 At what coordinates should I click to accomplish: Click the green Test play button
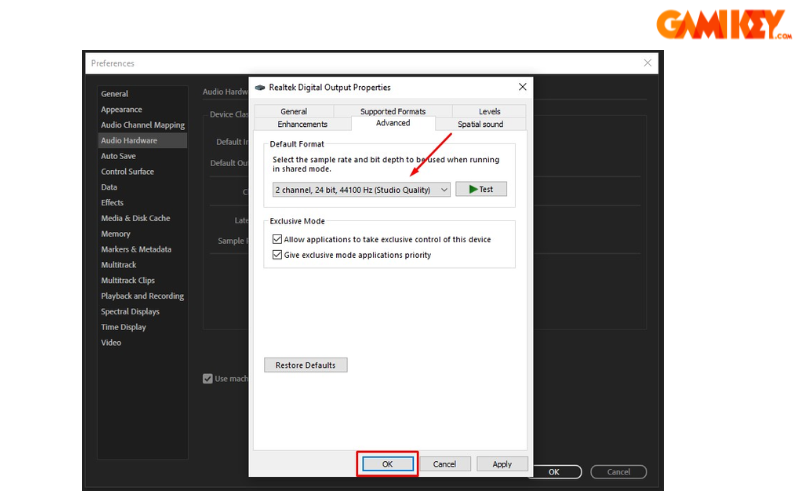point(481,189)
